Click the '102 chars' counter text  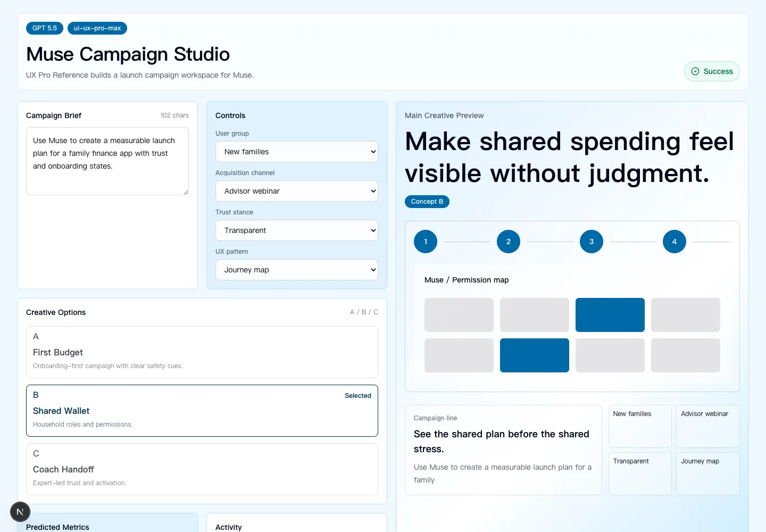tap(174, 115)
